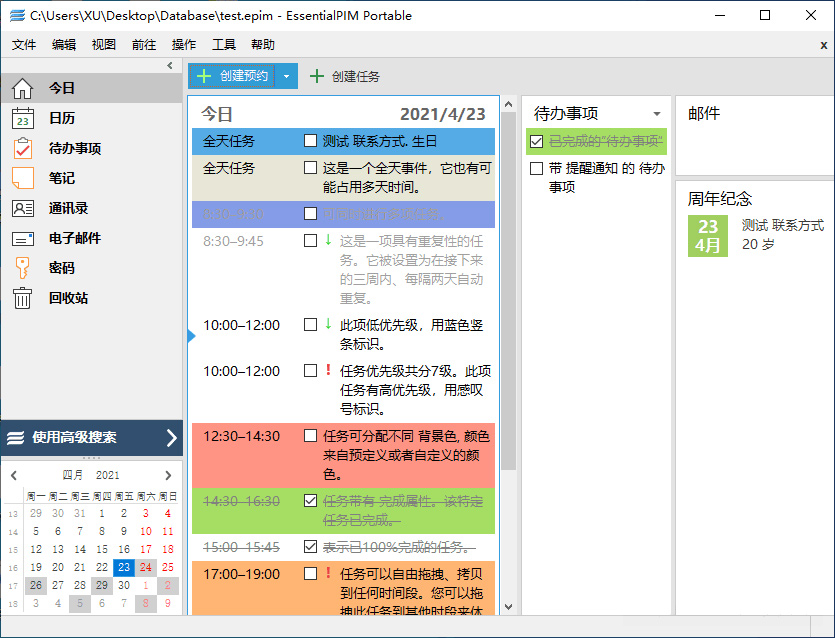Open the 电子邮件 envelope icon
This screenshot has height=638, width=835.
point(22,239)
